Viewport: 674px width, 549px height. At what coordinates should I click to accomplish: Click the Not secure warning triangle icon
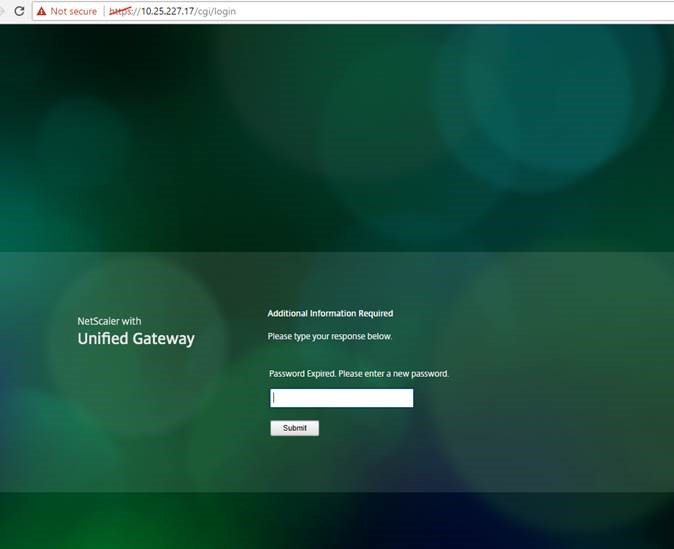(41, 11)
